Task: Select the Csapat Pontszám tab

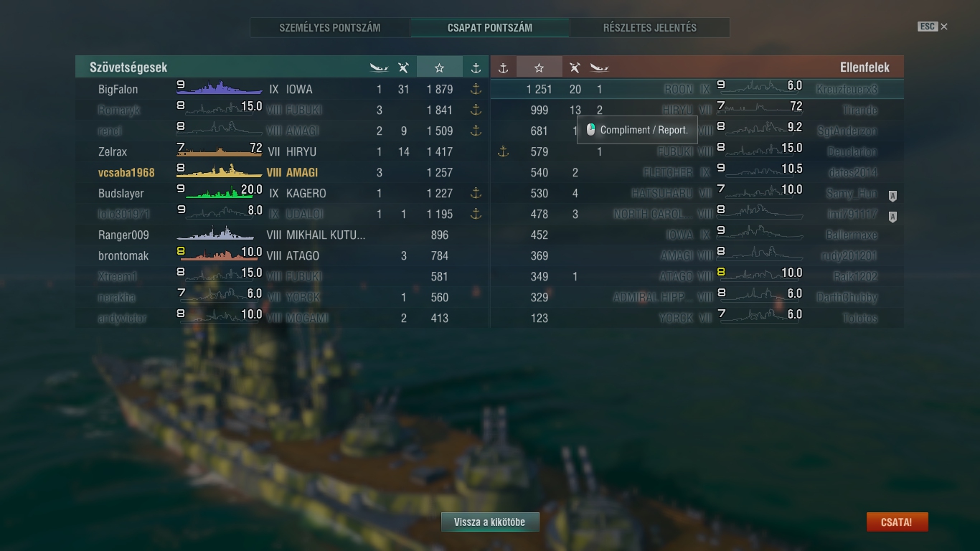Action: click(490, 28)
